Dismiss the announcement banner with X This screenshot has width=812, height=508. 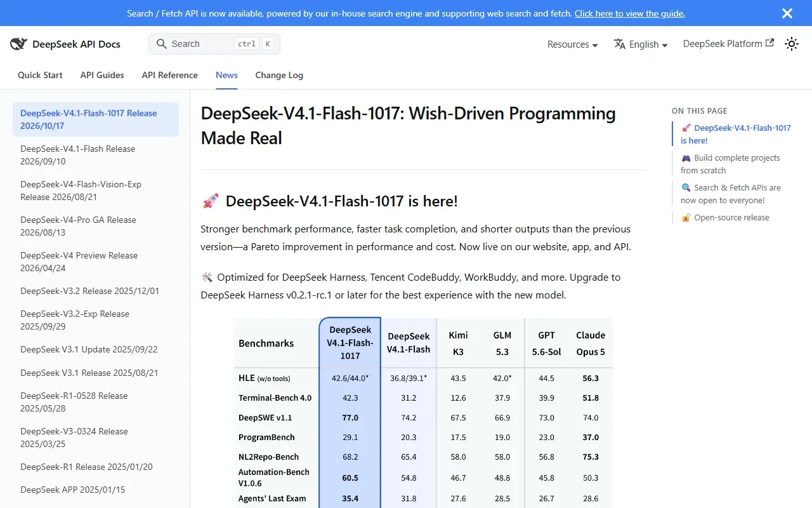(787, 13)
